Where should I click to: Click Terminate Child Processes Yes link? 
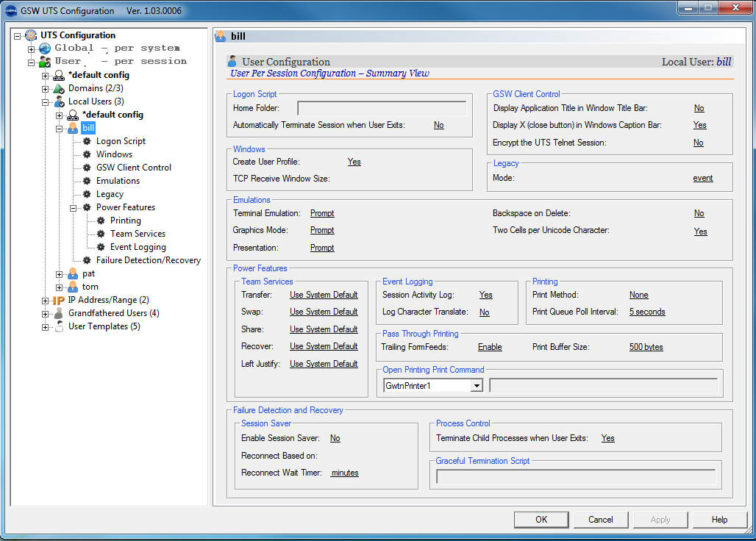(x=608, y=438)
